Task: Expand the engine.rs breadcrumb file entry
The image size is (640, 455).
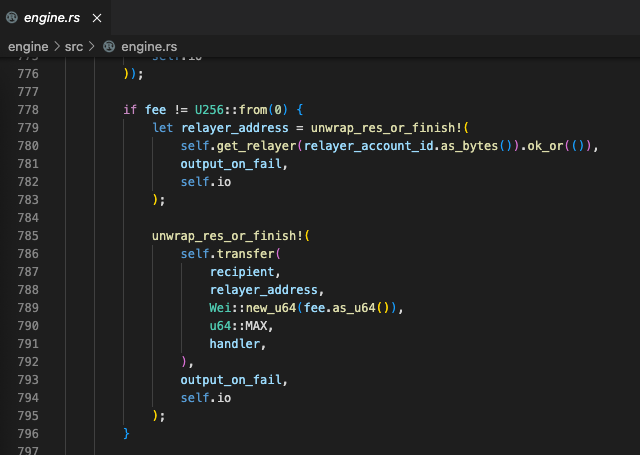Action: tap(149, 46)
